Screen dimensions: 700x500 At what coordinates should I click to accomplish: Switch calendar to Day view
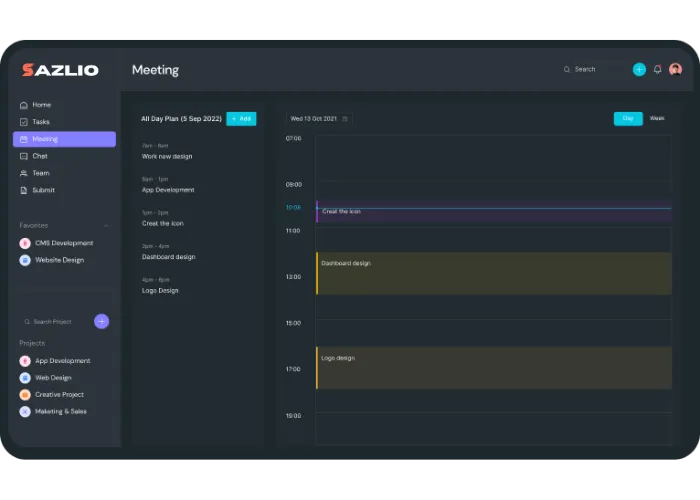pos(628,118)
